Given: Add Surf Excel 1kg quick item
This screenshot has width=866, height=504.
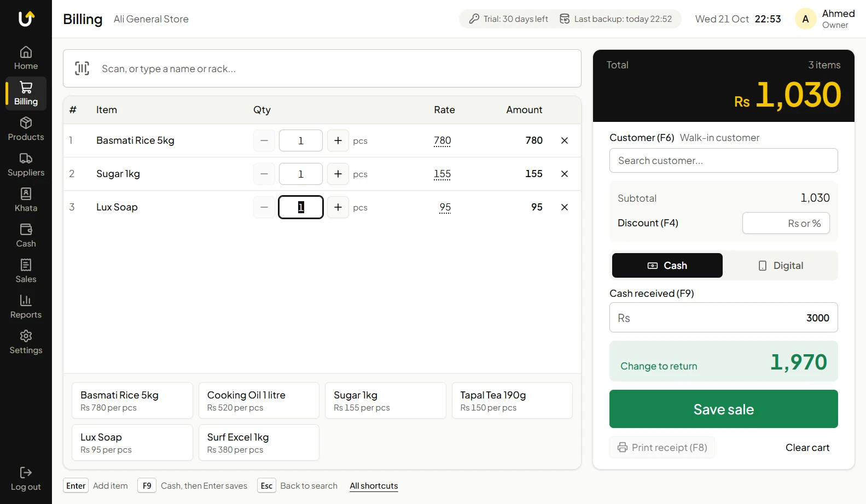Looking at the screenshot, I should click(x=259, y=443).
